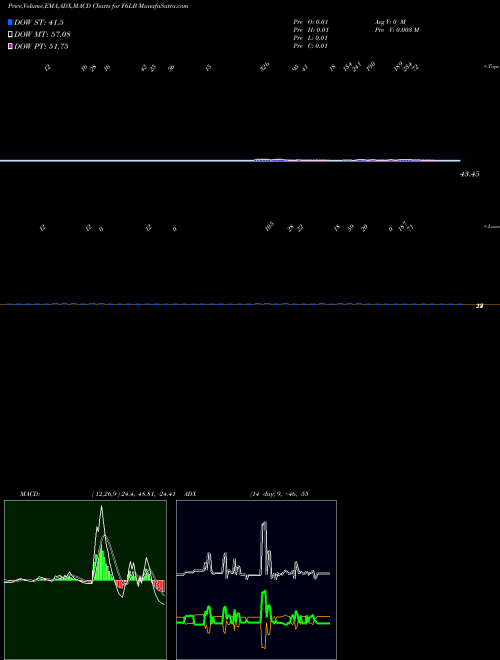Select the 'DOW PT: 51.75' legend text

(41, 47)
